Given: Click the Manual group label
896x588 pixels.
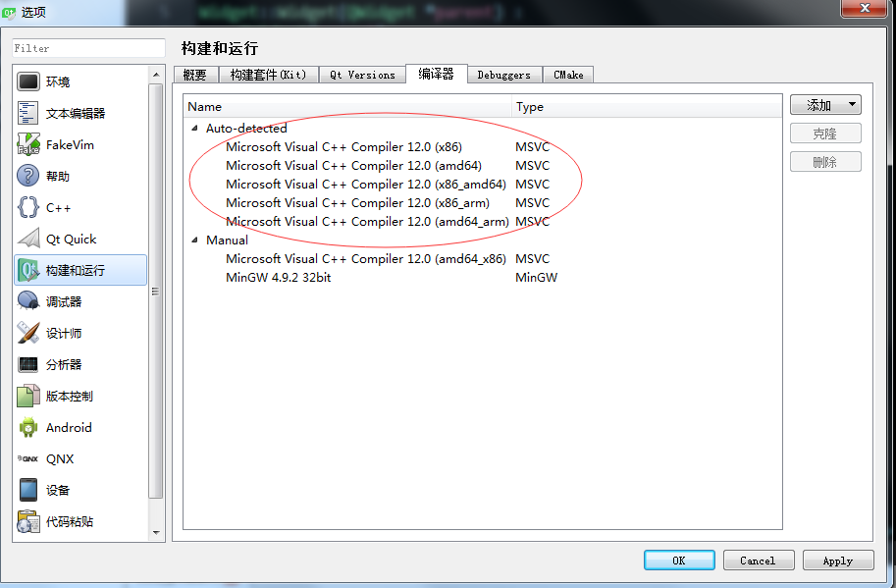Looking at the screenshot, I should pos(227,240).
